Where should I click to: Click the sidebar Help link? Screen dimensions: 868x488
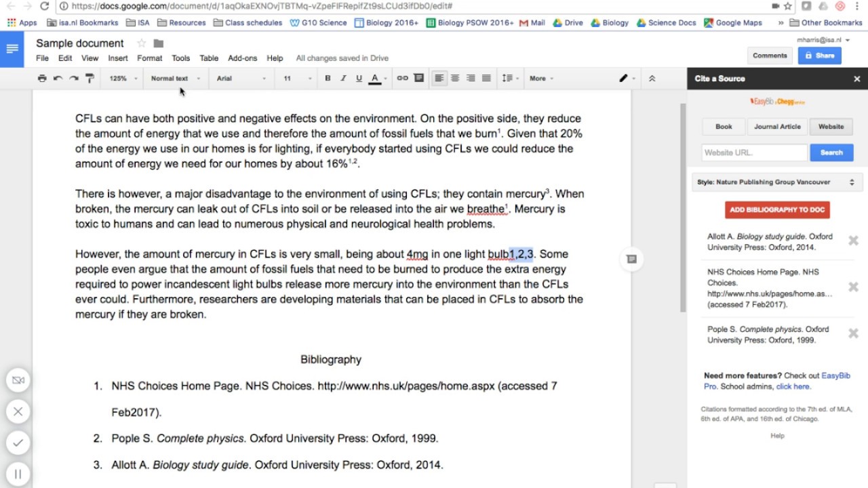click(777, 436)
